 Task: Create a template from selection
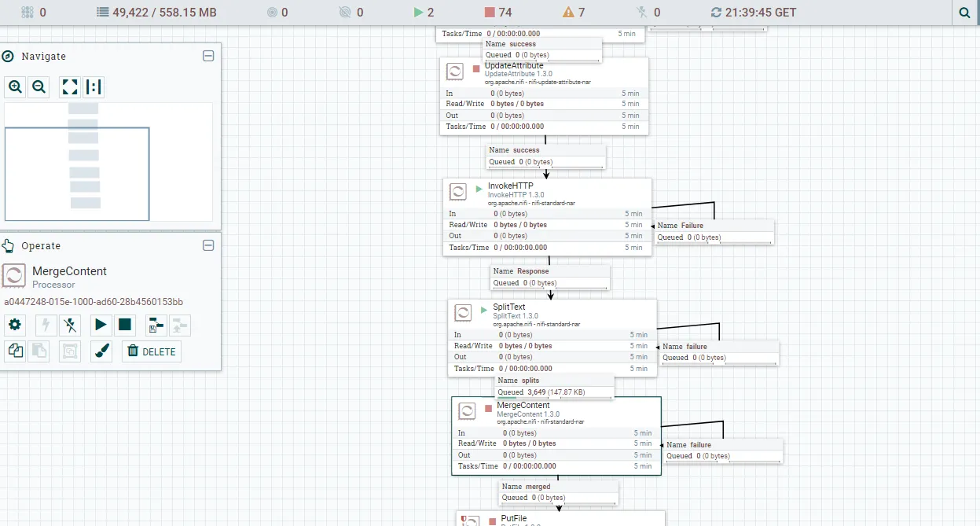(156, 325)
